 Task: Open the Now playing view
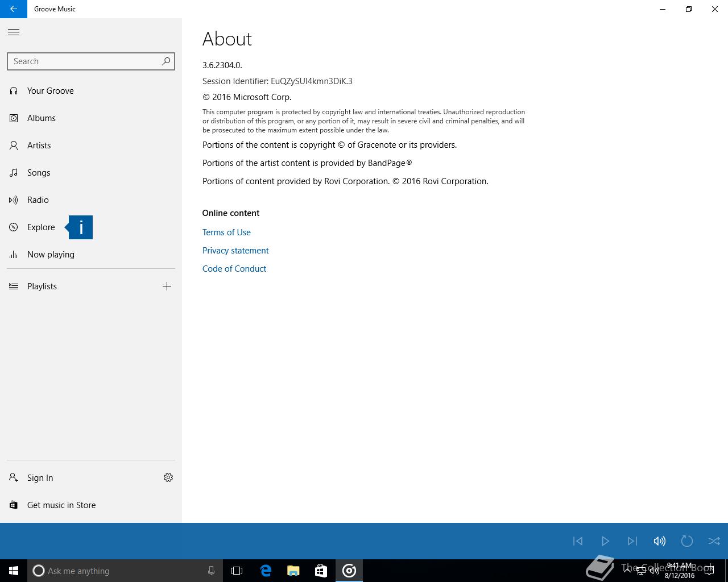(x=91, y=255)
